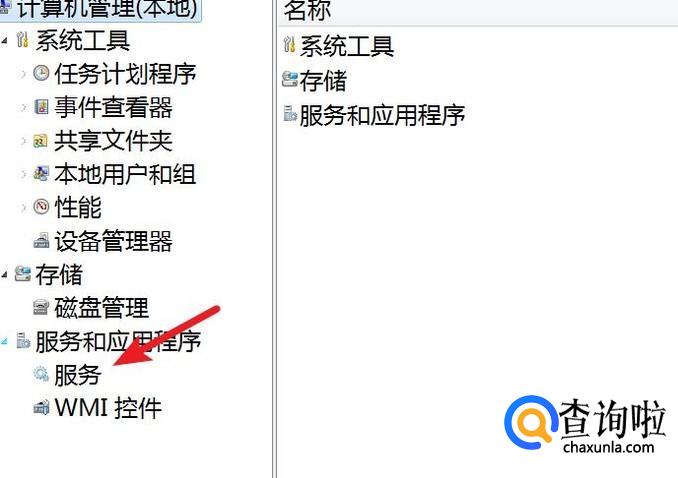678x478 pixels.
Task: Open 存储 in the right pane list
Action: coord(323,81)
